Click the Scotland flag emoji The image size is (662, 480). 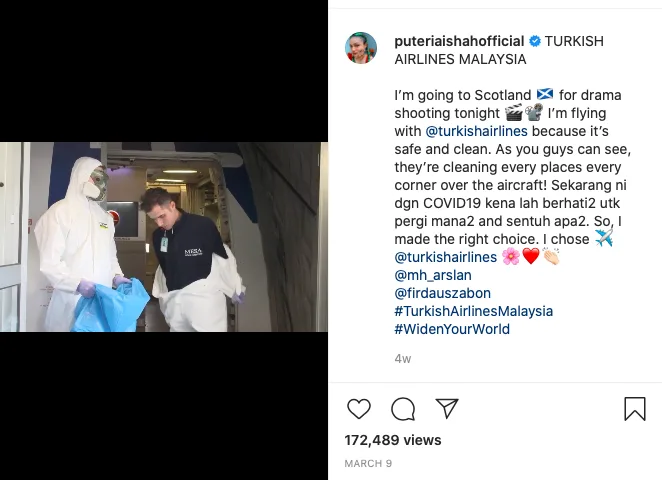click(x=545, y=94)
